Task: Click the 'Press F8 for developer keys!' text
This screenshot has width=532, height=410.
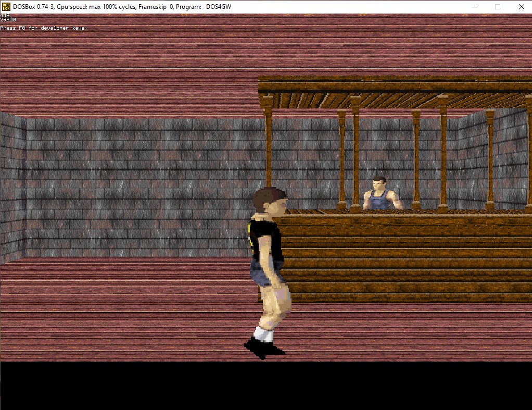Action: point(44,28)
